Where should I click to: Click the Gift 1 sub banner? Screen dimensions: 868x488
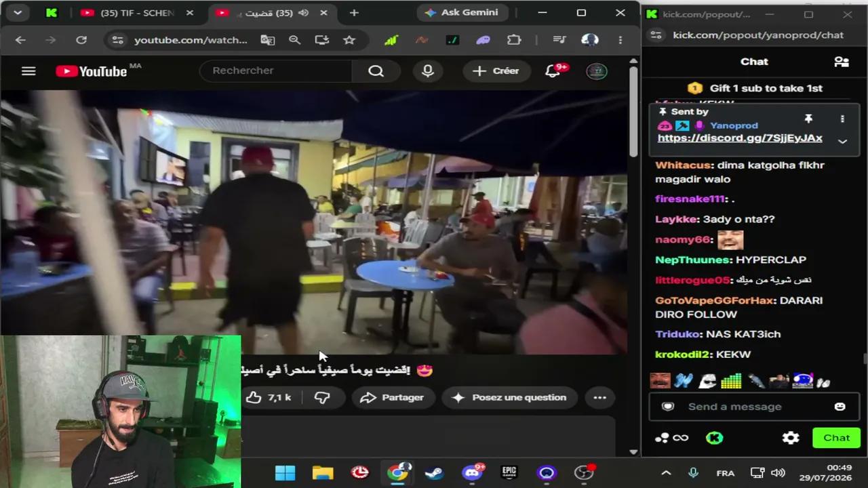point(754,88)
